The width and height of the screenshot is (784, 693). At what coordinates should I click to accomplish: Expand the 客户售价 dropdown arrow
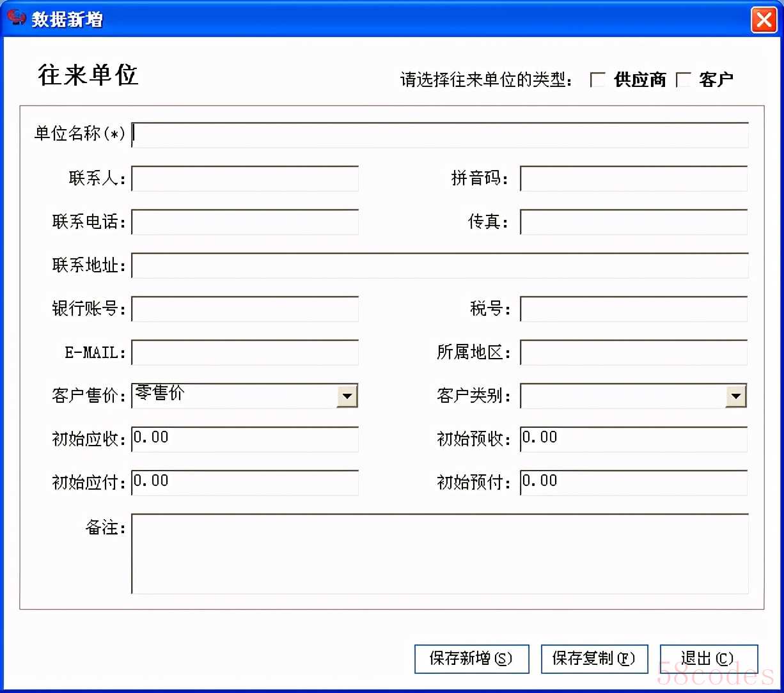pyautogui.click(x=347, y=396)
